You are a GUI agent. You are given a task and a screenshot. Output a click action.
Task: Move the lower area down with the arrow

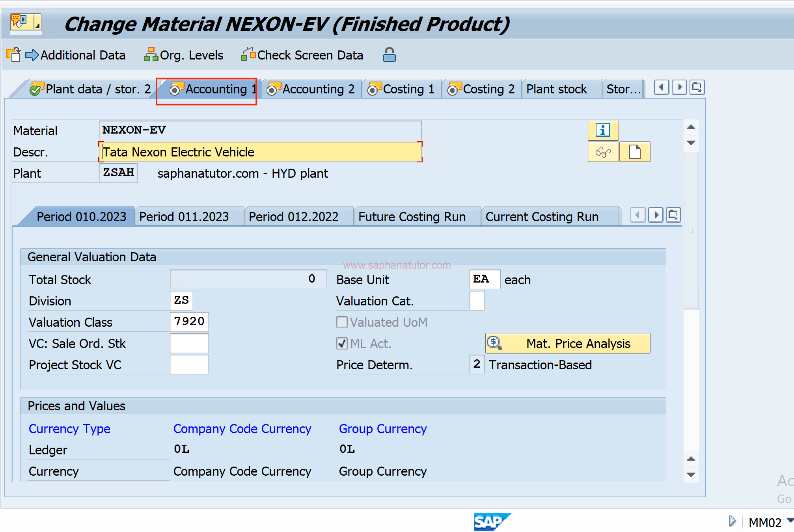click(691, 474)
